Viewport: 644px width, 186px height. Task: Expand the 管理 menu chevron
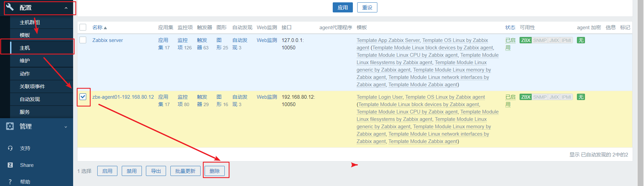click(x=66, y=127)
